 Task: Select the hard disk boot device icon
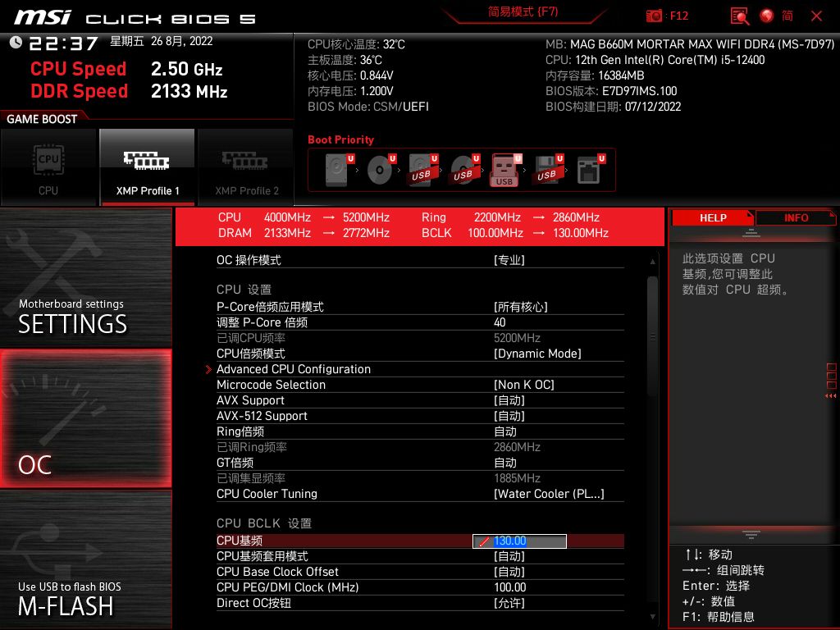(339, 170)
